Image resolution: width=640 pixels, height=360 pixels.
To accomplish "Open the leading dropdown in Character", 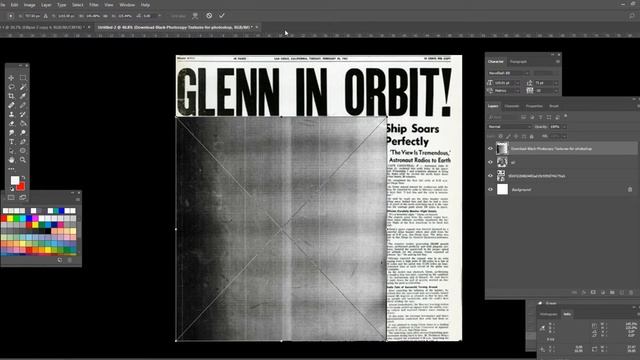I will pyautogui.click(x=556, y=83).
